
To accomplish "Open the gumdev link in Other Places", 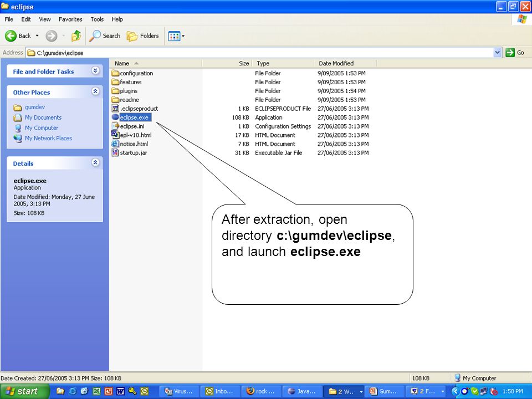I will click(x=34, y=107).
